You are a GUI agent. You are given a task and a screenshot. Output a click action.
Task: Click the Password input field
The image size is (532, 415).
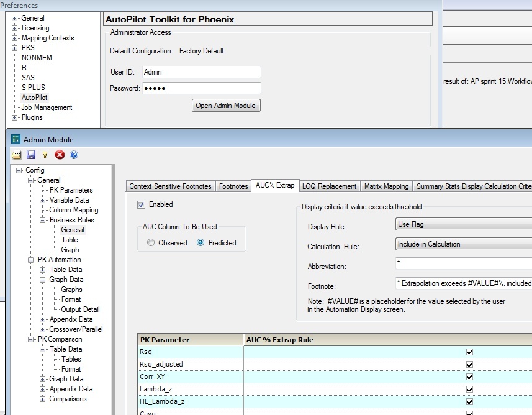[202, 88]
